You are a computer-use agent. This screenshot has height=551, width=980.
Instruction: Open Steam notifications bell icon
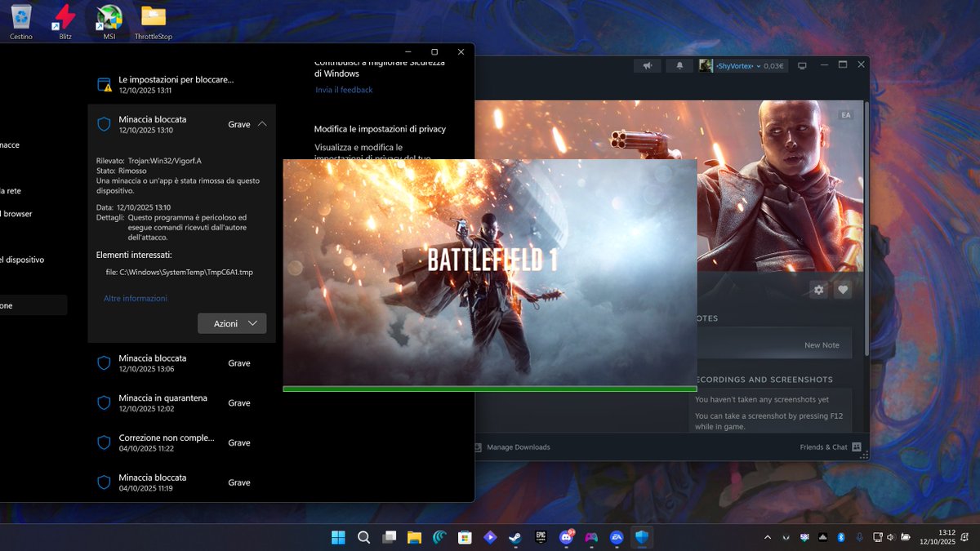pos(679,66)
